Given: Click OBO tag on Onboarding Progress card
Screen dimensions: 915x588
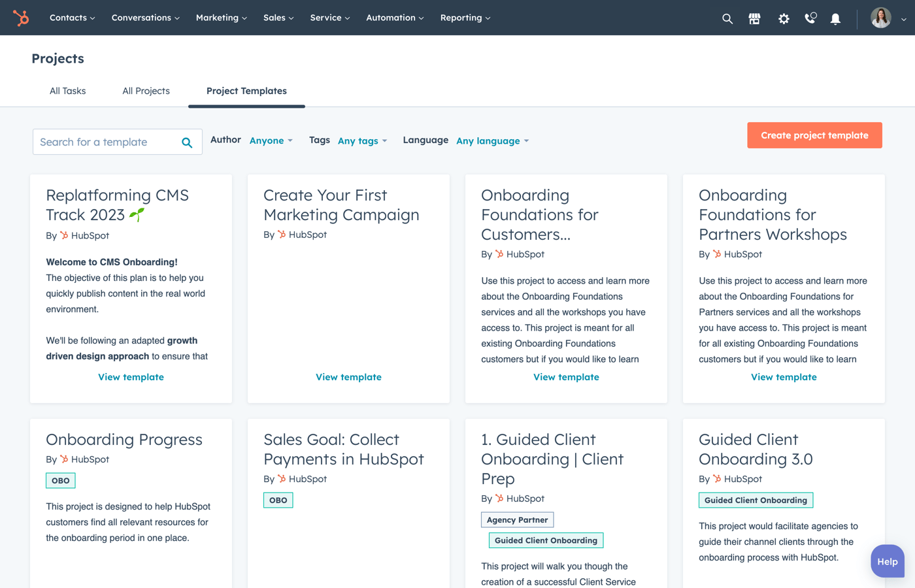Looking at the screenshot, I should [x=61, y=480].
